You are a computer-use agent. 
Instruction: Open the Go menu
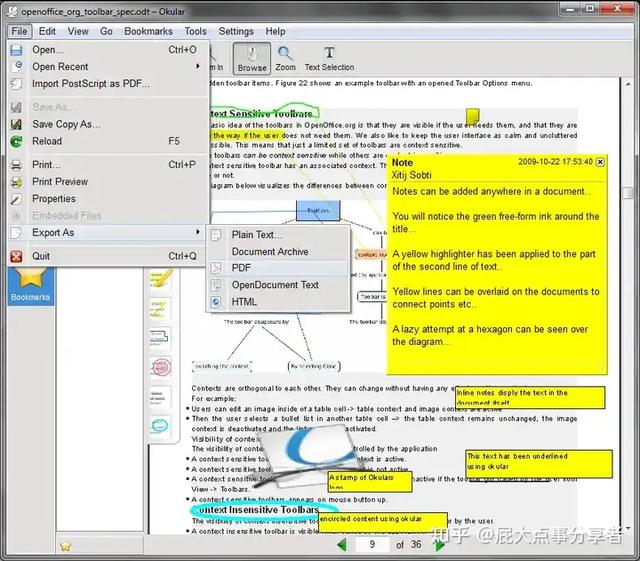[x=106, y=31]
